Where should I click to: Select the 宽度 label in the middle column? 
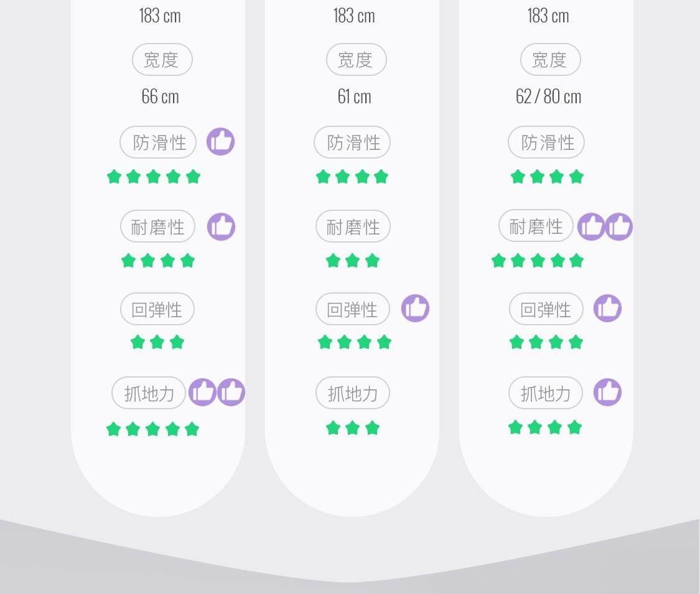click(x=356, y=60)
